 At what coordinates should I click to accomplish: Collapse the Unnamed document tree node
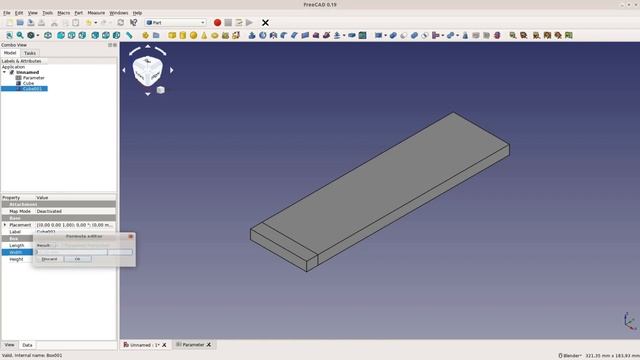(4, 72)
